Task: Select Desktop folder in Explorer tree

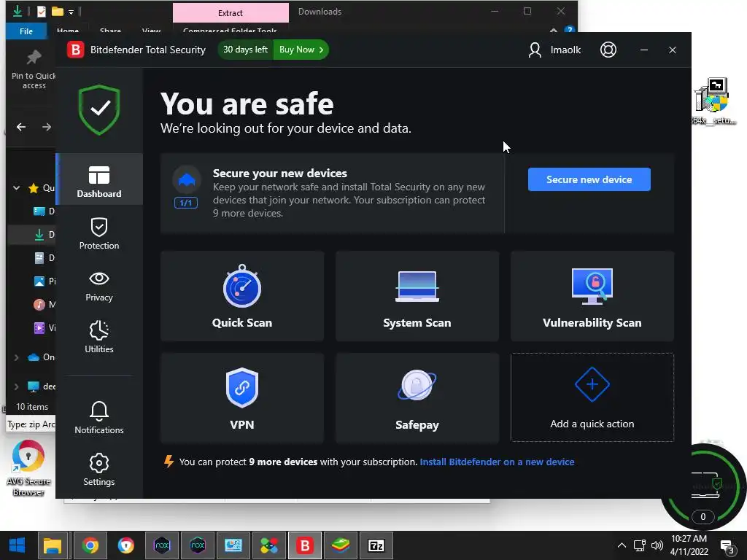Action: pos(44,211)
